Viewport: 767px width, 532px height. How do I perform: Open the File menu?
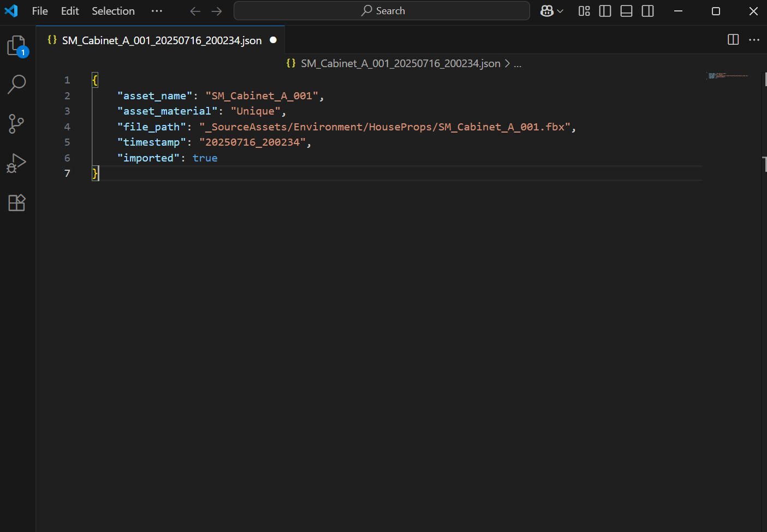click(x=40, y=11)
